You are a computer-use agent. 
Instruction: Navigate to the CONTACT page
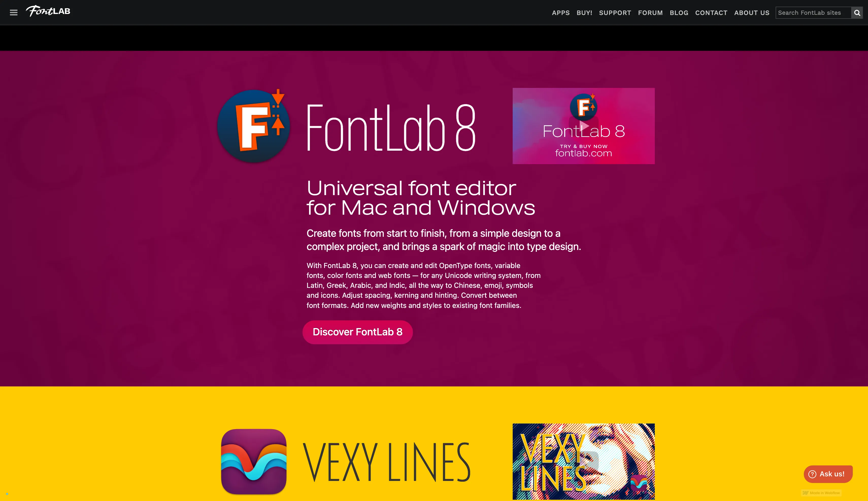coord(711,13)
